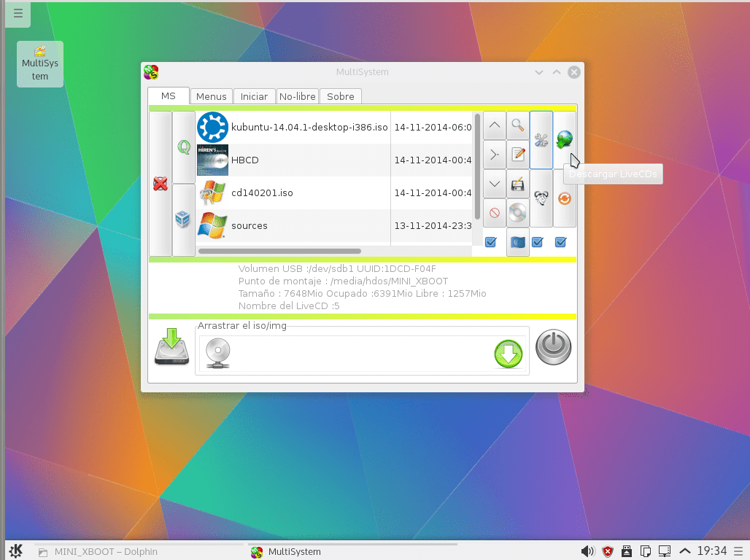This screenshot has height=560, width=750.
Task: Open the KDE application launcher
Action: pyautogui.click(x=16, y=551)
